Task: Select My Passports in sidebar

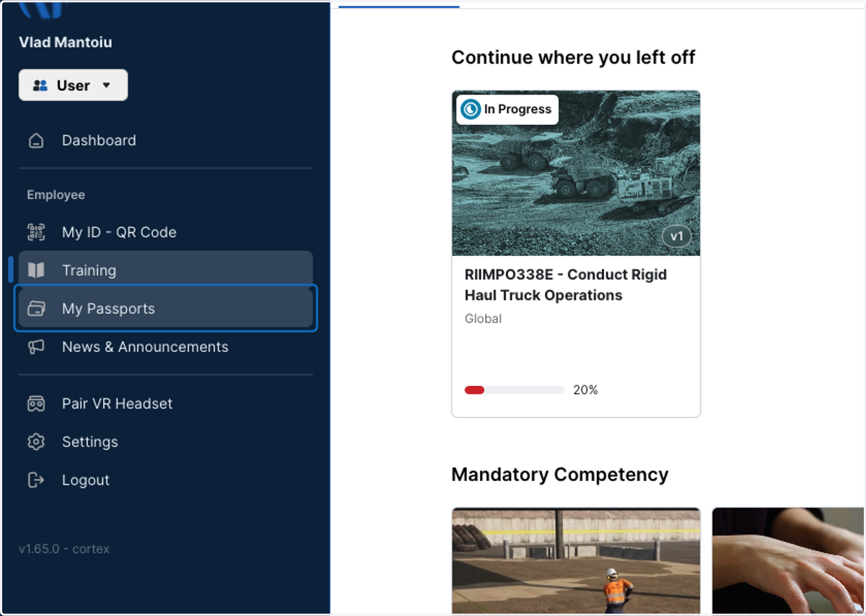Action: [x=165, y=309]
